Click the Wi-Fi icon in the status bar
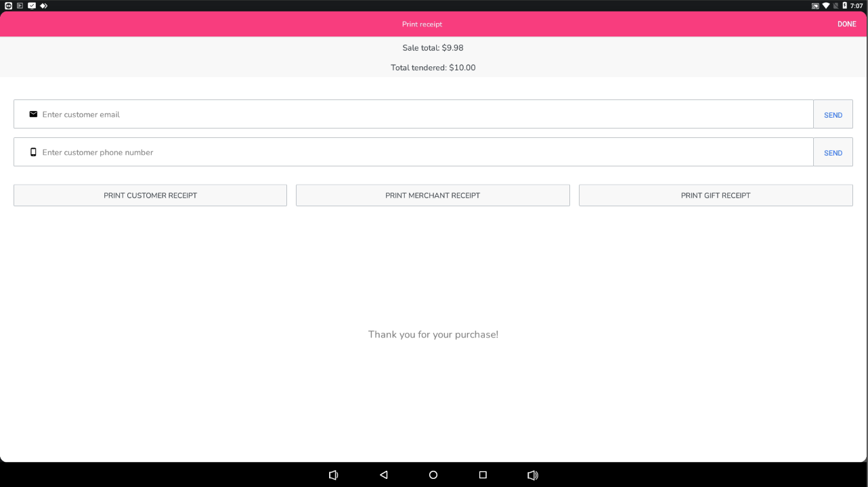The height and width of the screenshot is (487, 868). (827, 6)
